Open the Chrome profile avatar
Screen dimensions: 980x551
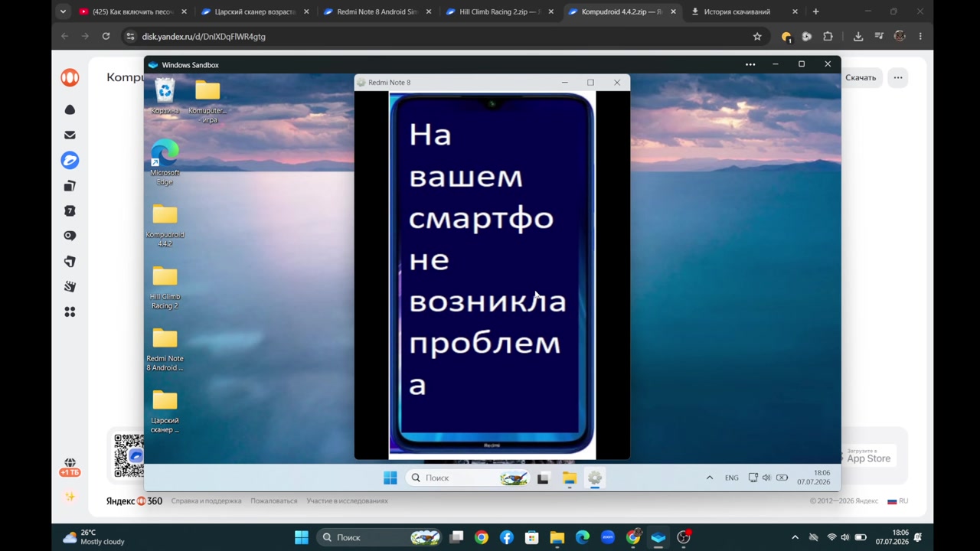[900, 36]
